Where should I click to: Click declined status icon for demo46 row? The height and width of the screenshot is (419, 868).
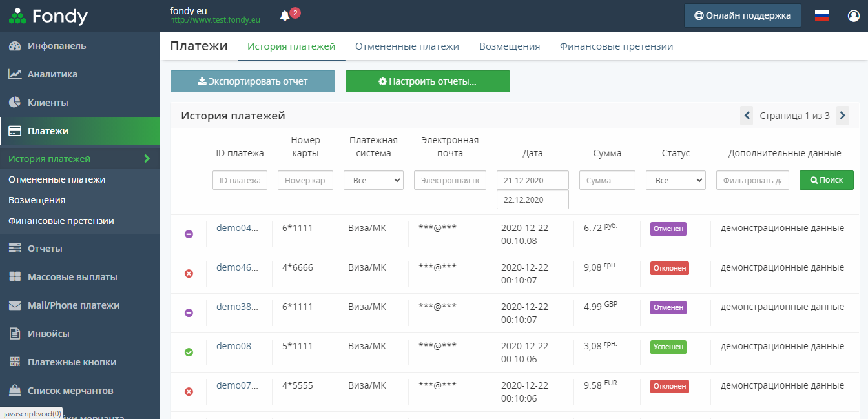tap(189, 274)
